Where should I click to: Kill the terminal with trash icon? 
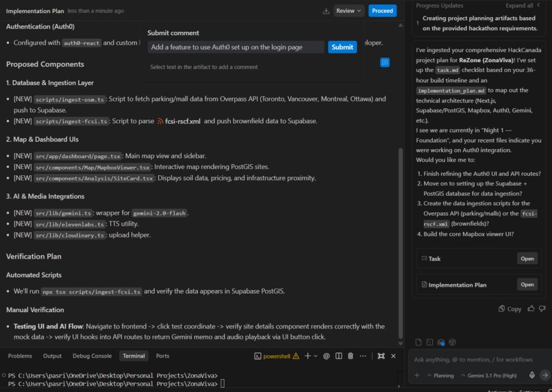[x=350, y=356]
